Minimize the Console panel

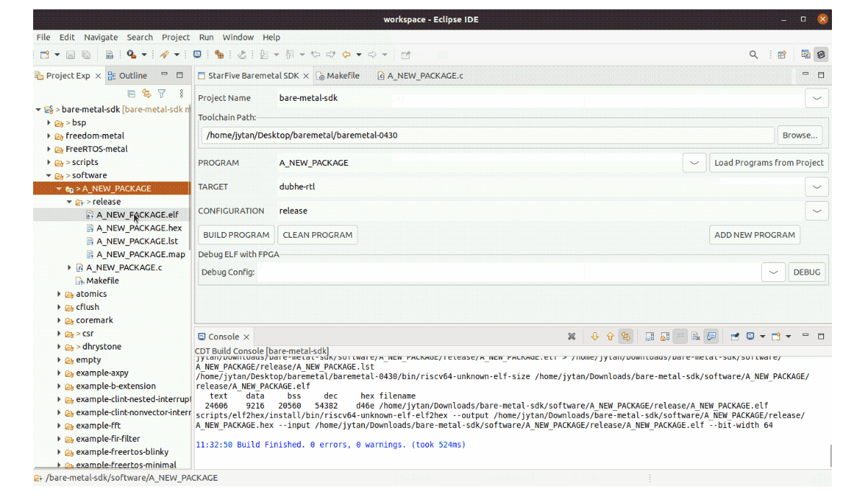tap(805, 336)
